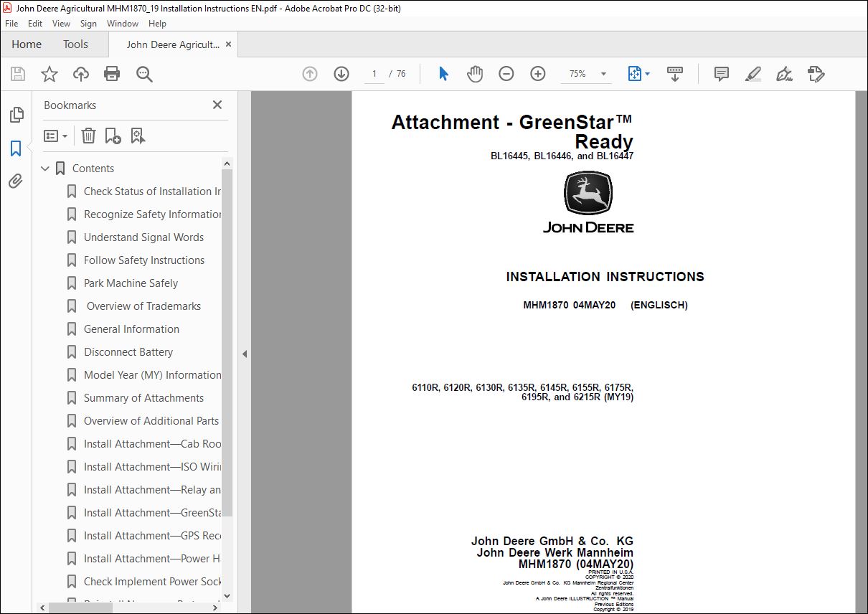The width and height of the screenshot is (868, 614).
Task: Toggle the Bookmarks panel icon
Action: (16, 148)
